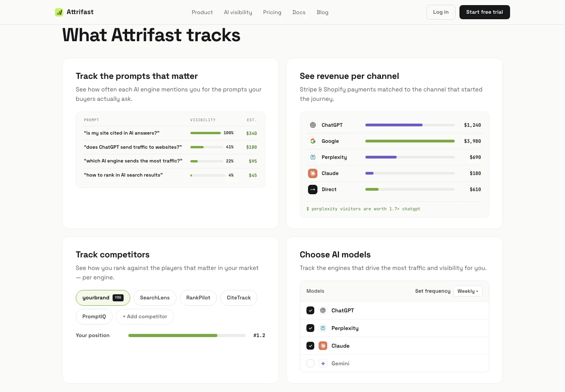Click the Attrifast logo icon

[59, 12]
